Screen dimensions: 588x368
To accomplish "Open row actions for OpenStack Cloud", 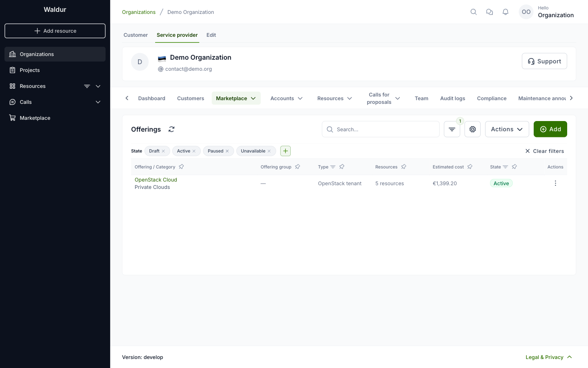I will 555,183.
